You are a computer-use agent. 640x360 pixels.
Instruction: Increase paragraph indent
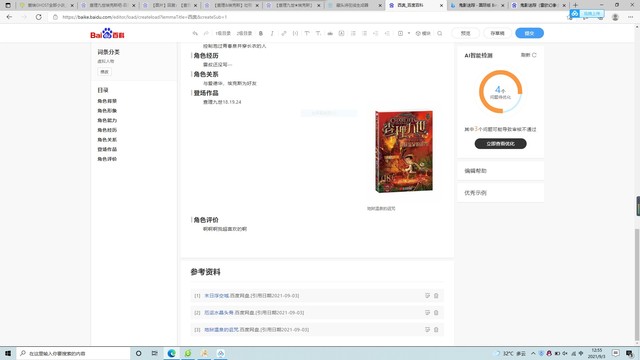pos(387,33)
